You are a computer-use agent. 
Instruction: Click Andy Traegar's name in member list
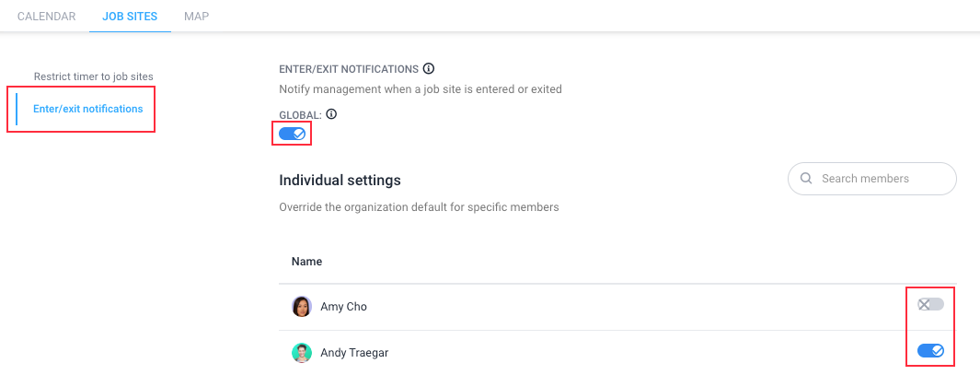[354, 353]
